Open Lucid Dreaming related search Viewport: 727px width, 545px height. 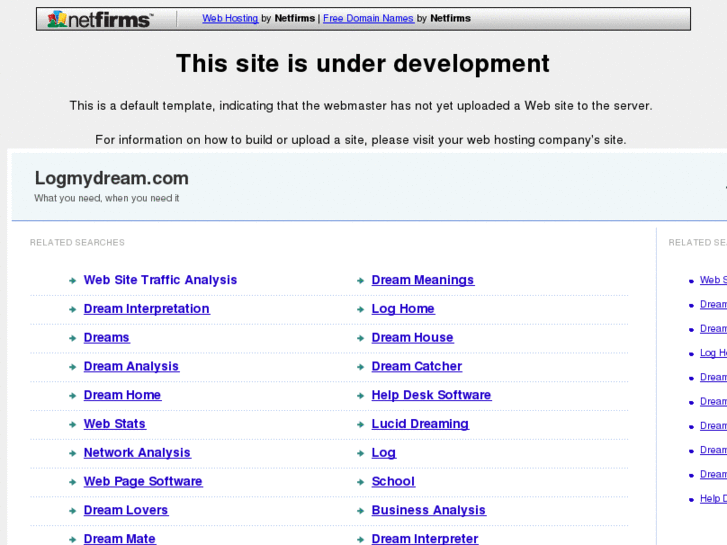click(x=420, y=423)
